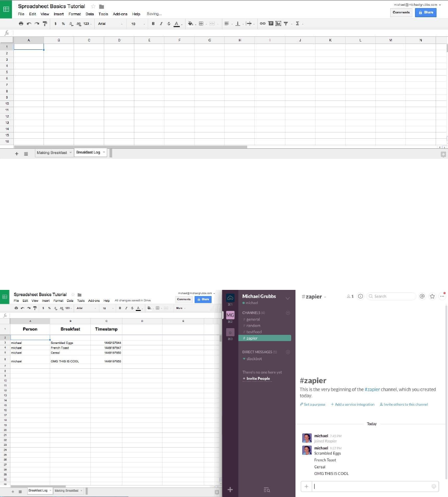
Task: Click Insert link icon in upper Sheets window
Action: [262, 23]
